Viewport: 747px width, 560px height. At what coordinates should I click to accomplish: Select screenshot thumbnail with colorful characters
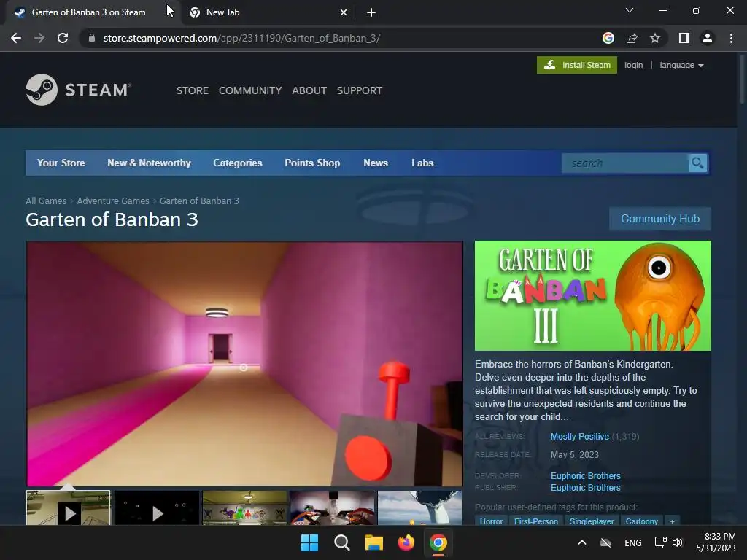click(x=245, y=508)
